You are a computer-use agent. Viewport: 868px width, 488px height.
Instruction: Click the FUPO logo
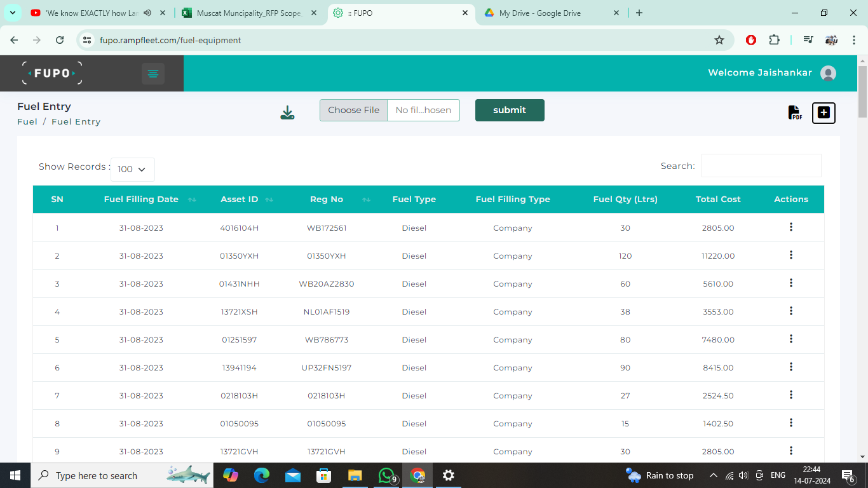tap(51, 72)
